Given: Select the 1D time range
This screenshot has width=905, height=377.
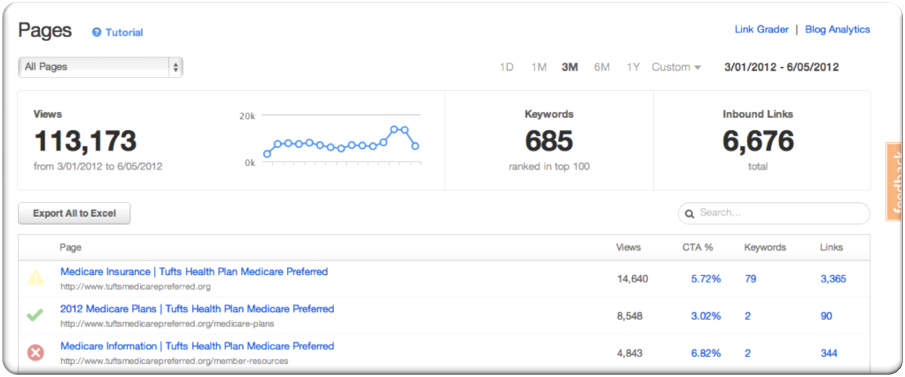Looking at the screenshot, I should pyautogui.click(x=506, y=67).
